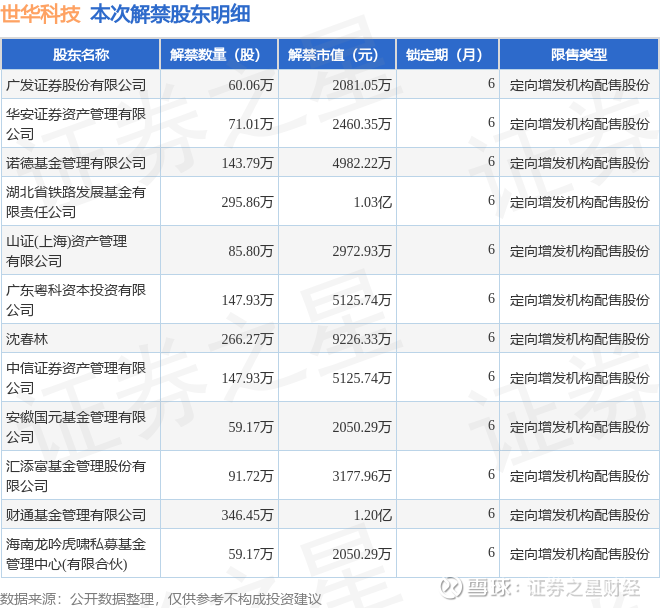Click the 1.20亿 market value

click(373, 515)
